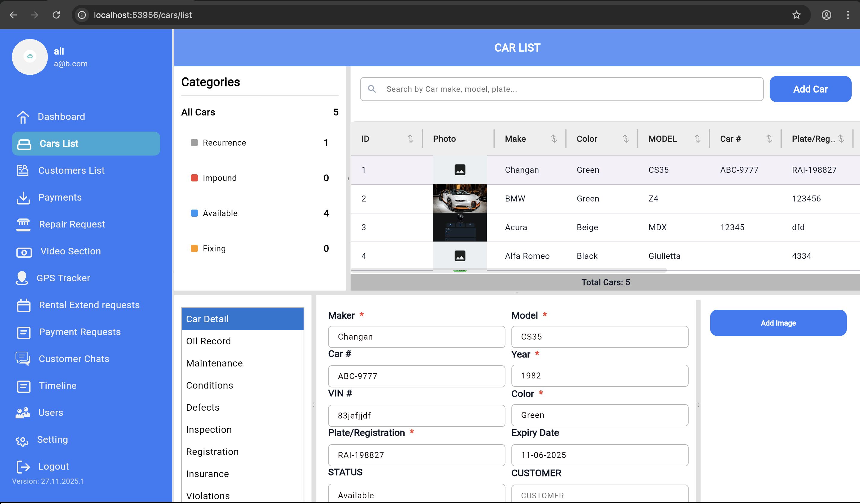Click the Repair Request sidebar icon

[23, 224]
